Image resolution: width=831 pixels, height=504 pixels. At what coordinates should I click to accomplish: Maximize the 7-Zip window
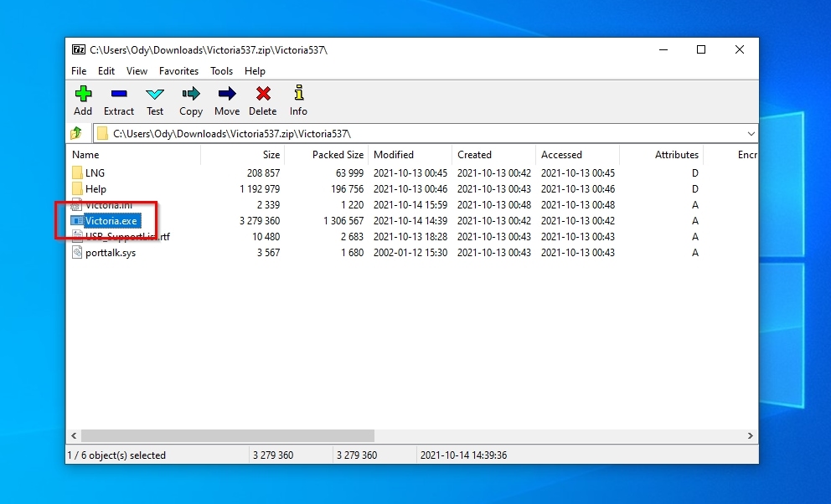point(701,49)
